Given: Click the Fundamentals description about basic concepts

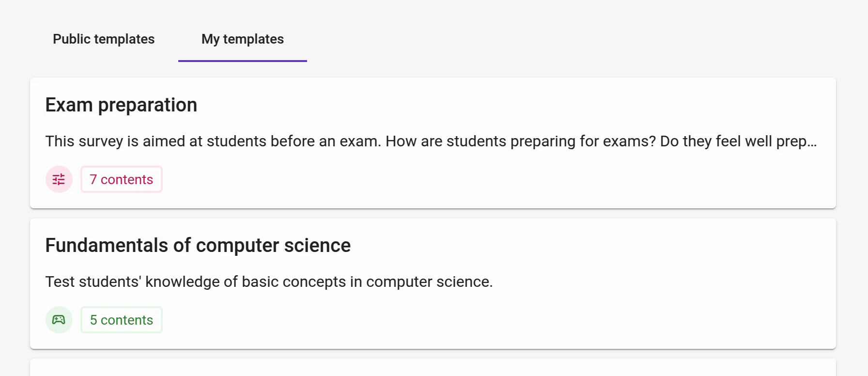Looking at the screenshot, I should pos(269,282).
